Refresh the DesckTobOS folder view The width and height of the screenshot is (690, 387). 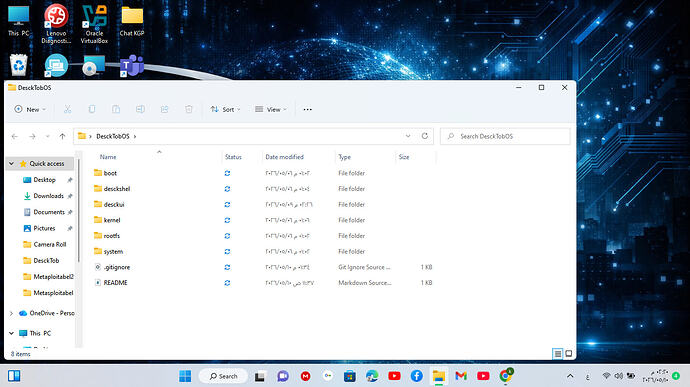click(x=425, y=136)
